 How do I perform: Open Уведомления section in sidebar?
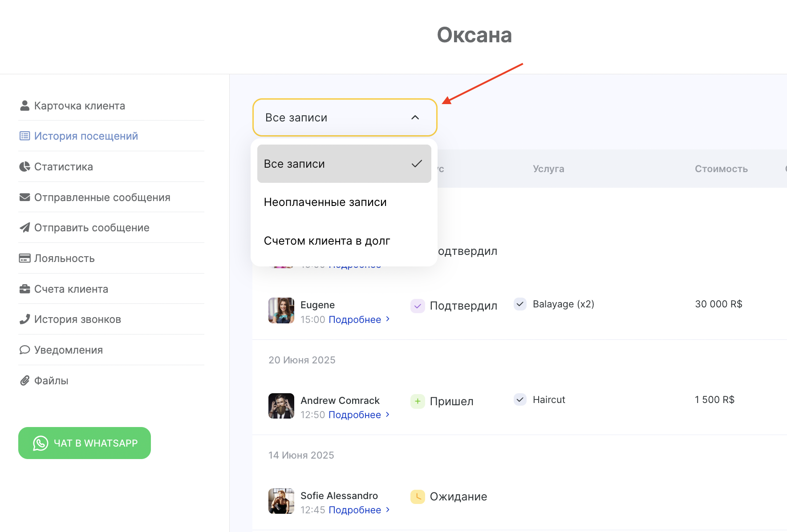[x=69, y=350]
